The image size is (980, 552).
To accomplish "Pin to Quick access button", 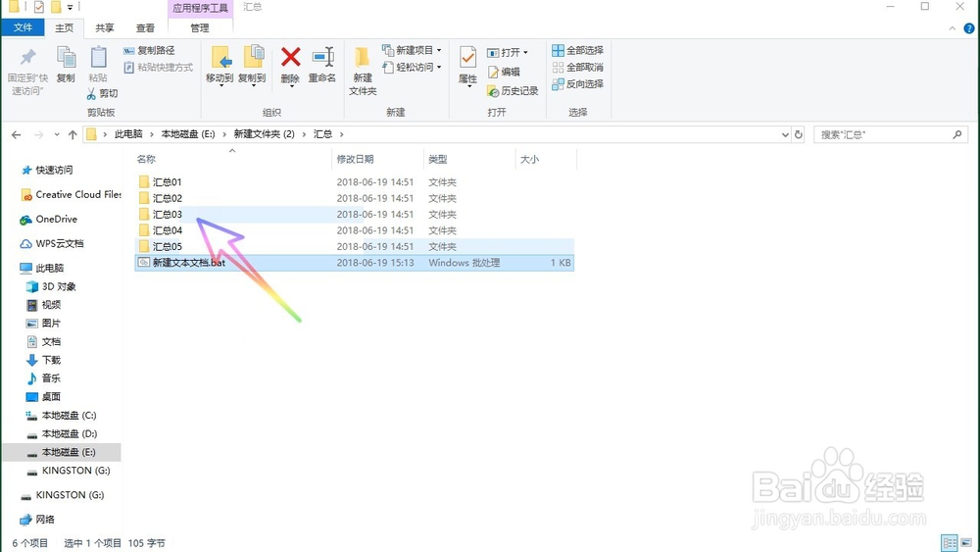I will click(27, 71).
